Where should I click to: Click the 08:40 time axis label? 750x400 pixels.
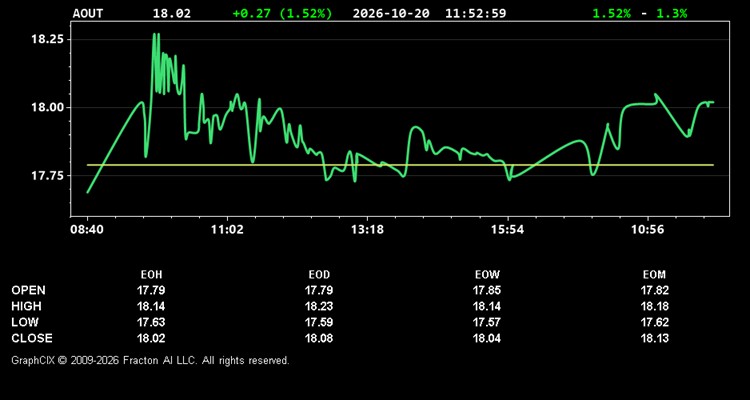point(87,230)
